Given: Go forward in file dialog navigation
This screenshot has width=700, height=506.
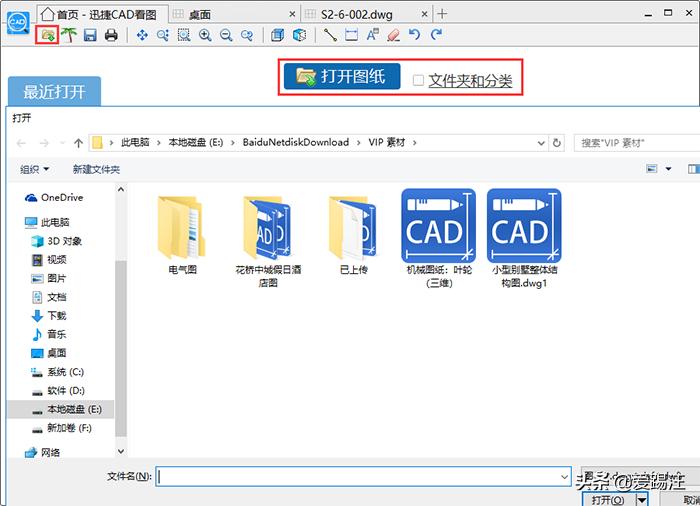Looking at the screenshot, I should coord(44,143).
